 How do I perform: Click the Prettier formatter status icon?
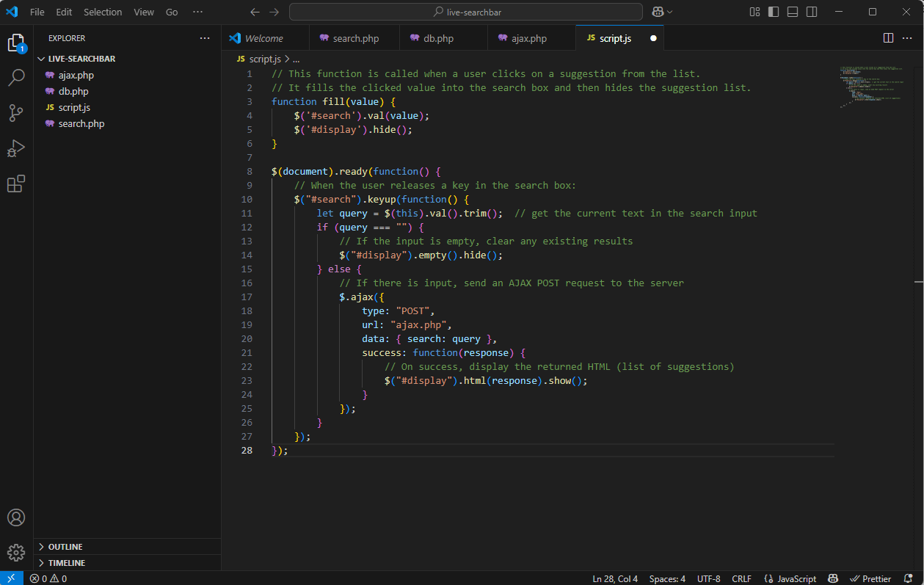click(x=870, y=578)
